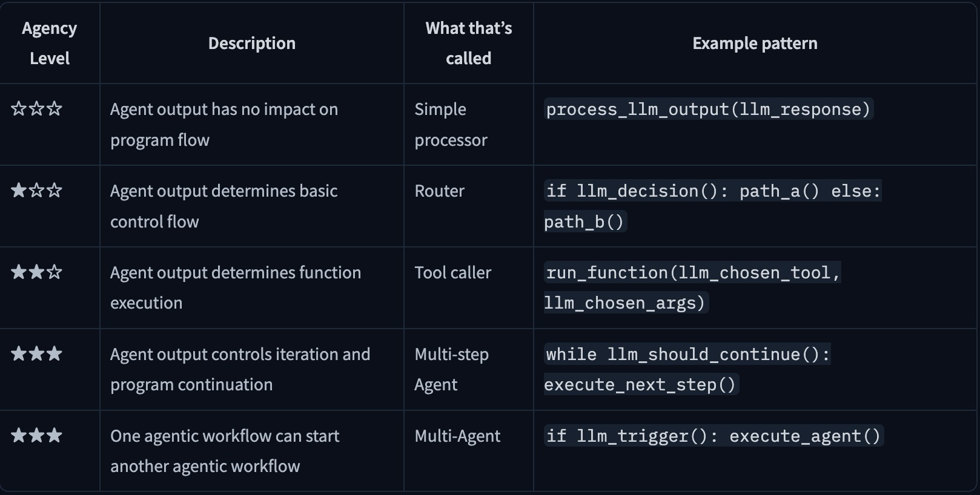
Task: Click the run_function code snippet
Action: pyautogui.click(x=693, y=273)
